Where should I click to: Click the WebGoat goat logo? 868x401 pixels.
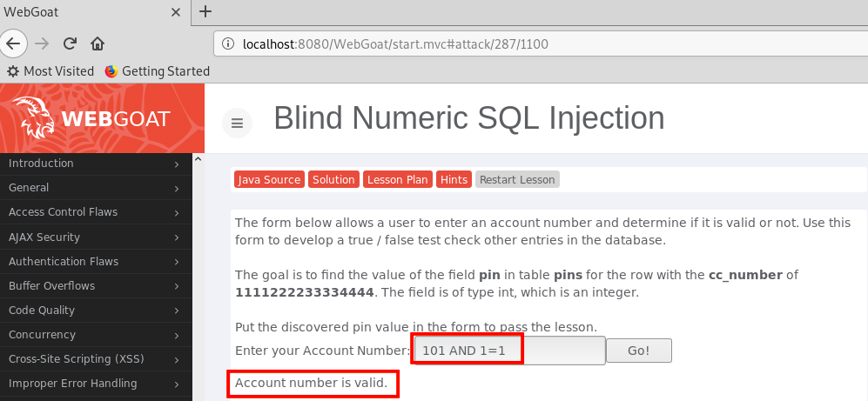35,118
